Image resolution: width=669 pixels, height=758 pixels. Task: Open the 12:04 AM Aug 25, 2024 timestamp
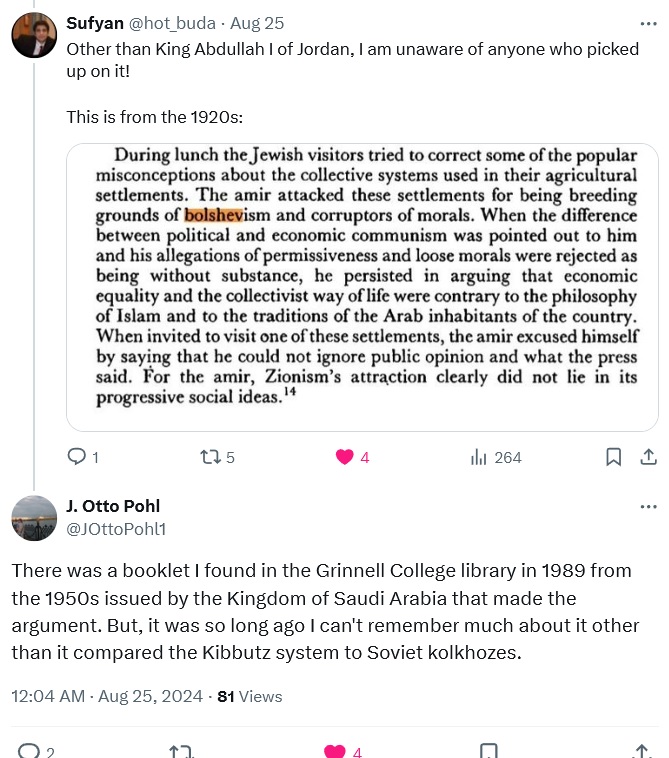tap(106, 696)
